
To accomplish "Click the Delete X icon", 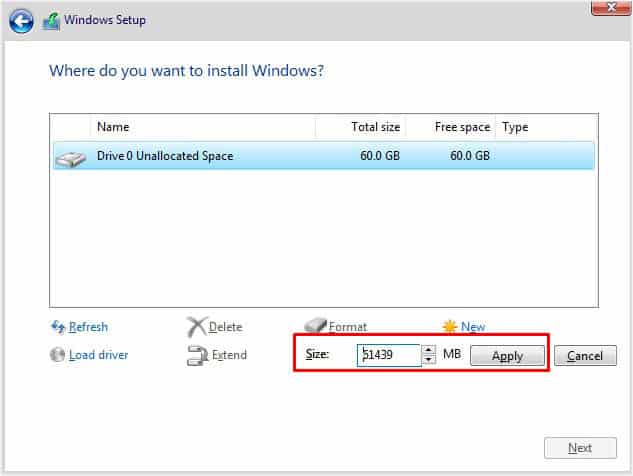I will click(x=197, y=327).
